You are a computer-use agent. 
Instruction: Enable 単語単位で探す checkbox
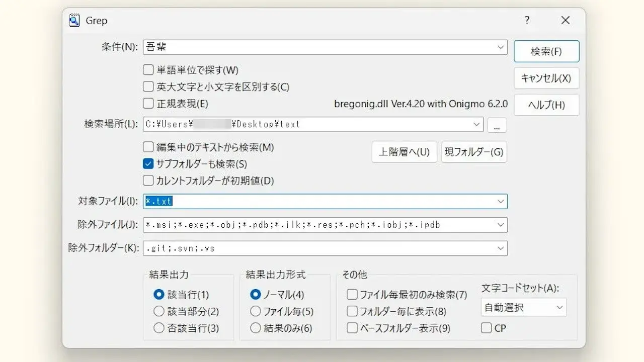coord(148,70)
